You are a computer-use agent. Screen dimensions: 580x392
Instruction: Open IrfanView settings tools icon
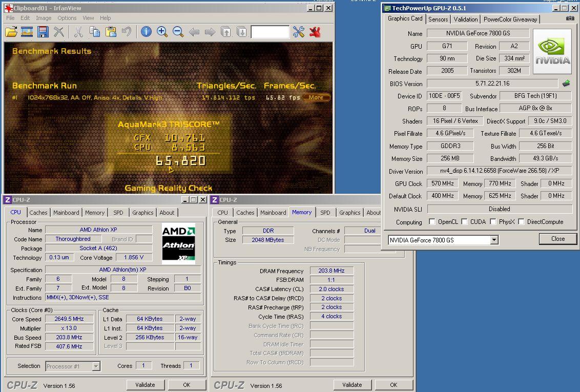coord(299,32)
